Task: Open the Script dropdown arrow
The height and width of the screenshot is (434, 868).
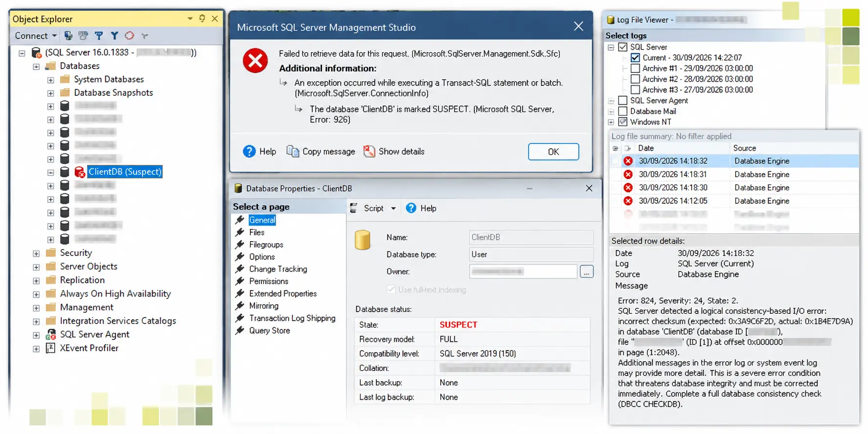Action: (x=393, y=208)
